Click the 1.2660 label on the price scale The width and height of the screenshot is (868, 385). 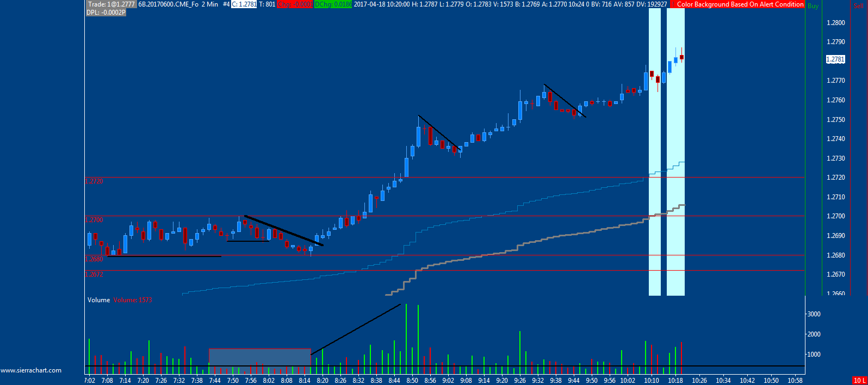click(x=835, y=294)
